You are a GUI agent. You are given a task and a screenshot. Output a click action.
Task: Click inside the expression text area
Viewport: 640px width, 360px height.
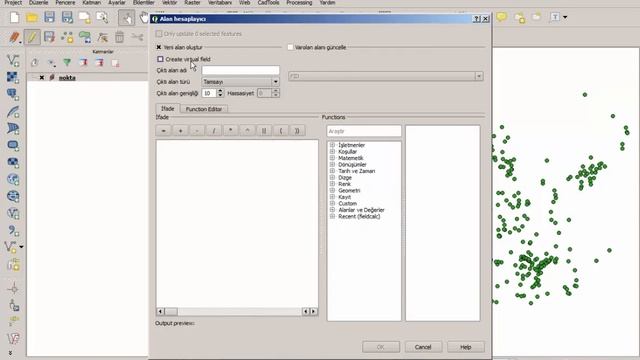coord(237,224)
